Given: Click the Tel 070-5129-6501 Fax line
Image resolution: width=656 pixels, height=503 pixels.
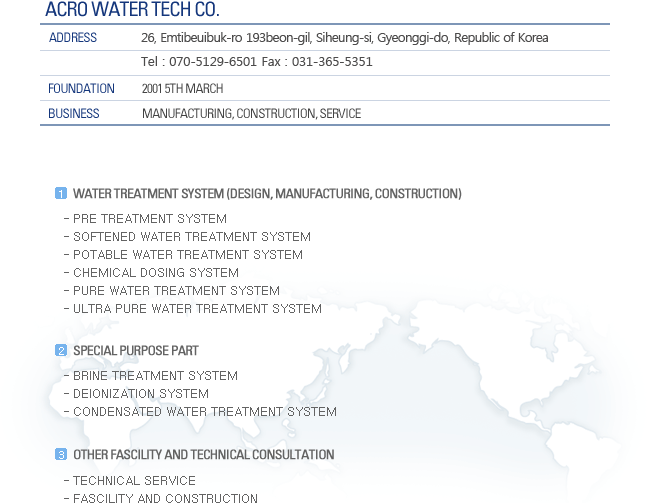Looking at the screenshot, I should tap(256, 62).
